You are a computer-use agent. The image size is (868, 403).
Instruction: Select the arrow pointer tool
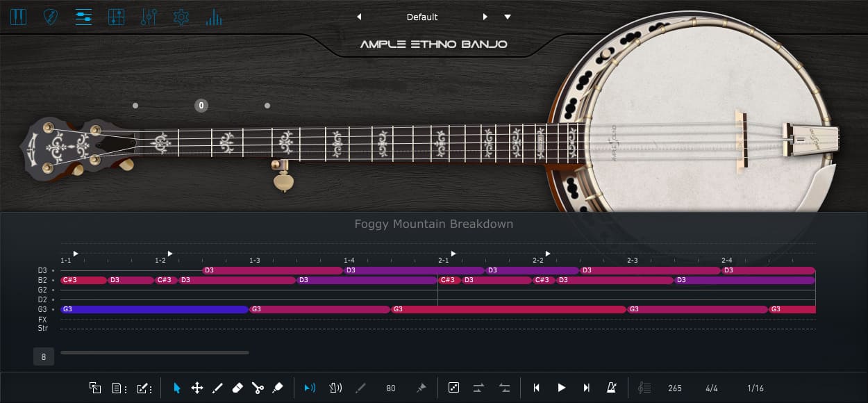tap(176, 388)
